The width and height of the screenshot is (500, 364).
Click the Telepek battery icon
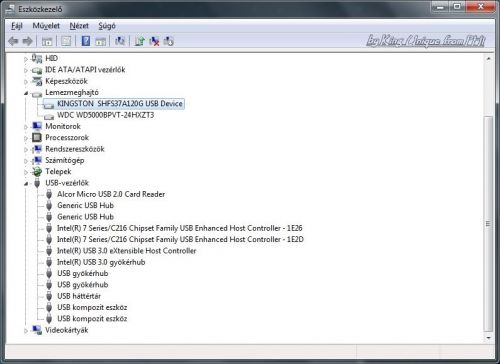(x=37, y=172)
